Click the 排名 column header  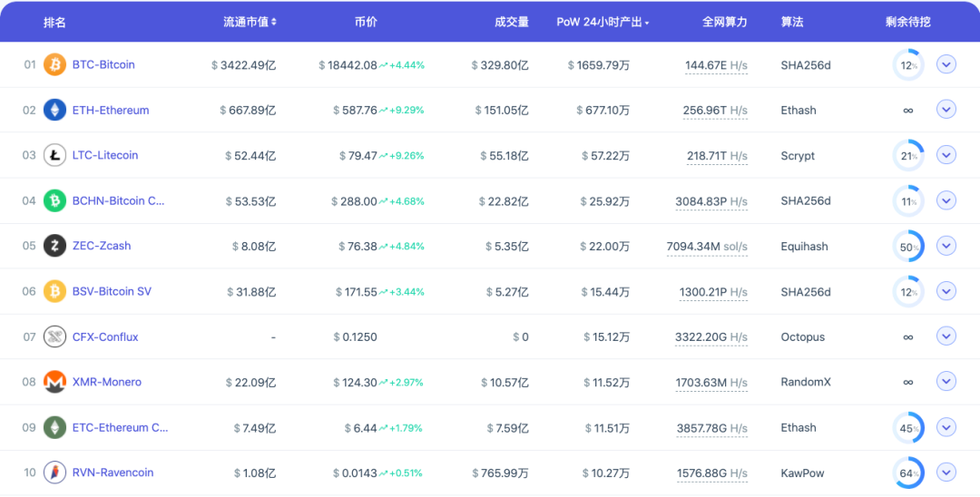click(x=54, y=23)
